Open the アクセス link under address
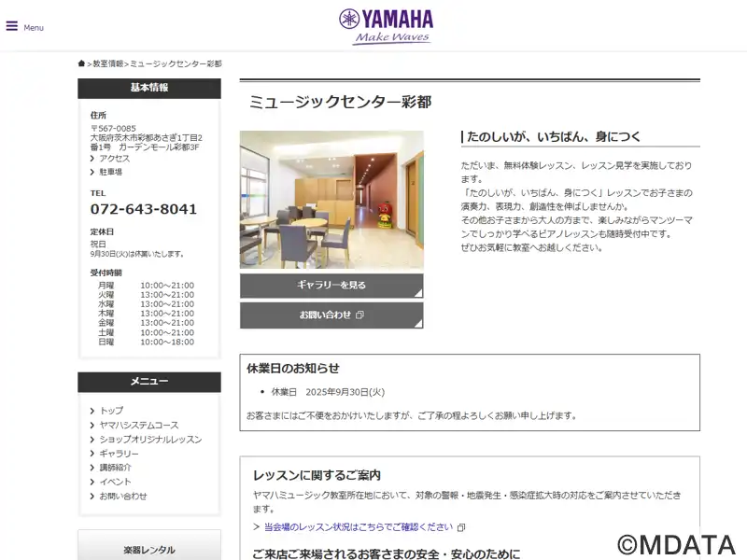Screen dimensions: 747x560 click(114, 158)
